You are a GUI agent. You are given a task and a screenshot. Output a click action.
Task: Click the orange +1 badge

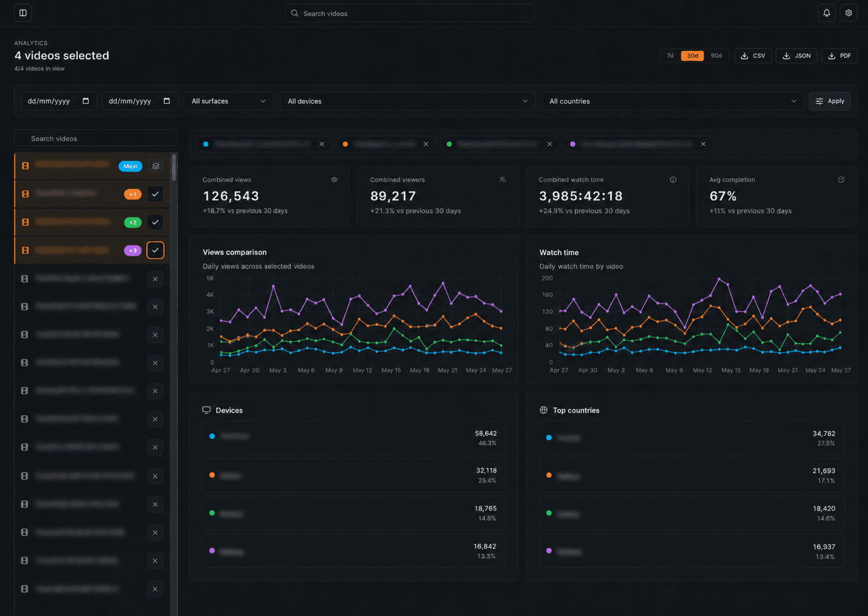(x=133, y=194)
